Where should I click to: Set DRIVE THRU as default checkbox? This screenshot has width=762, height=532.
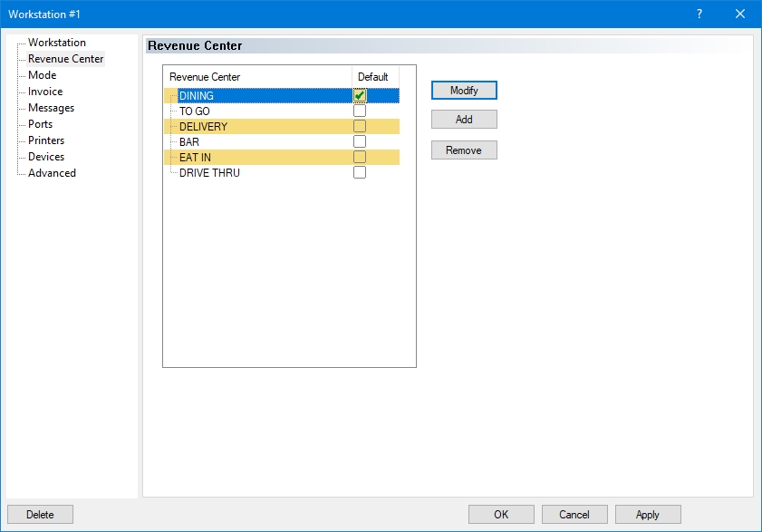click(360, 172)
